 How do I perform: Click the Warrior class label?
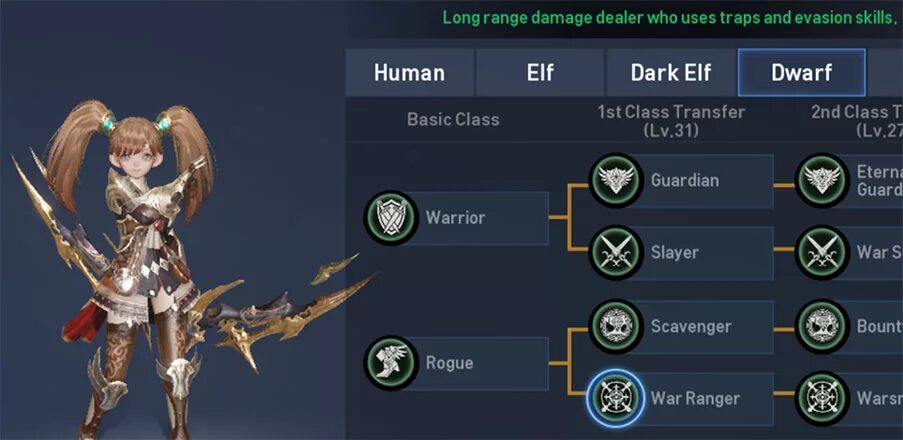455,218
